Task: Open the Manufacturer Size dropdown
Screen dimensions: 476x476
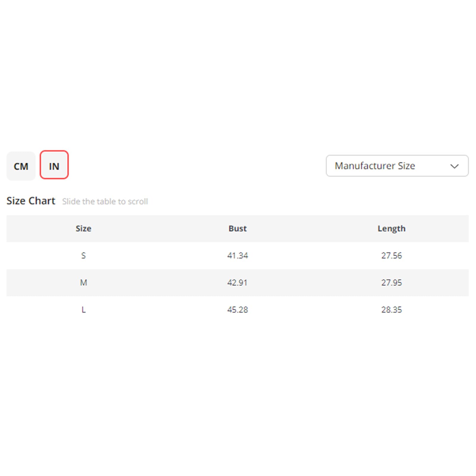Action: 397,166
